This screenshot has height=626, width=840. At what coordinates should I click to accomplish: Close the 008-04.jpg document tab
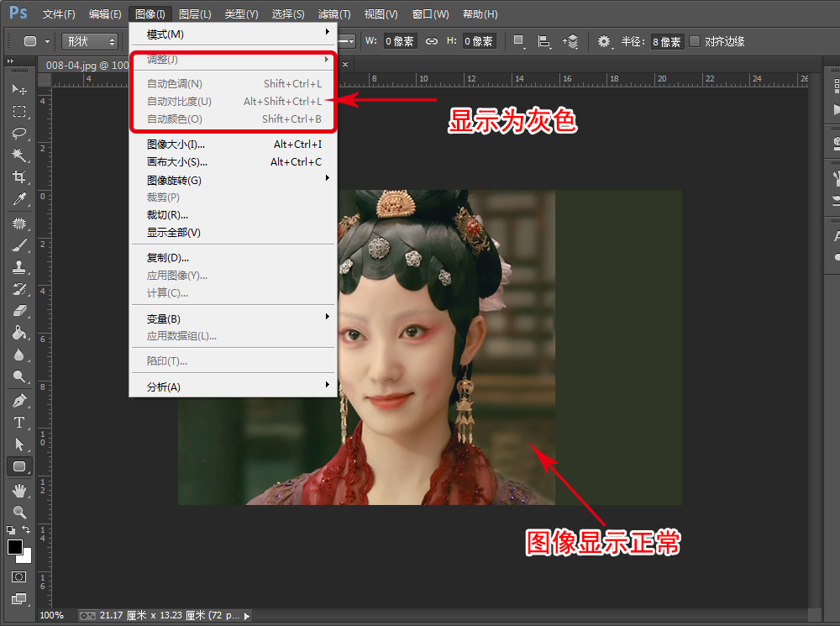[x=345, y=65]
